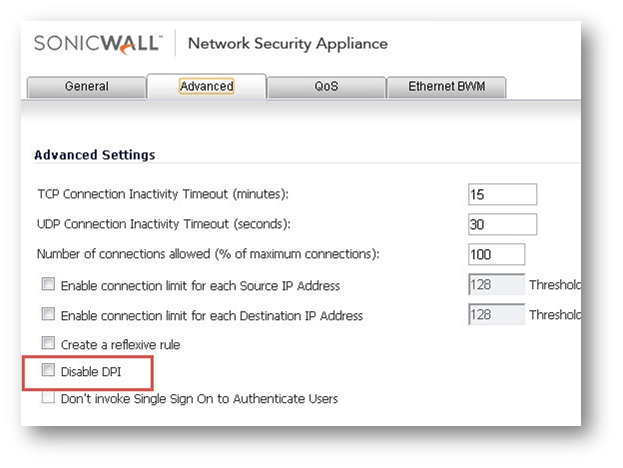
Task: Click the TCP Connection Inactivity Timeout field
Action: pos(502,194)
